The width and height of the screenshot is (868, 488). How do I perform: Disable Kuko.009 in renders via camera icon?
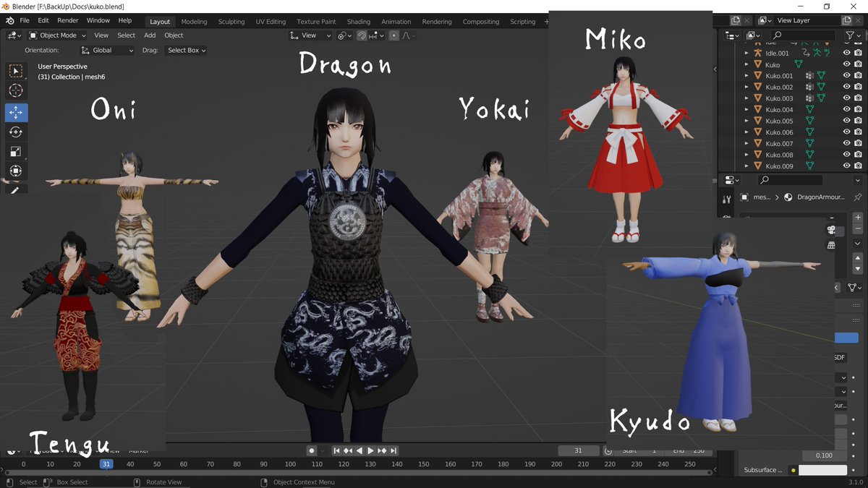pos(858,166)
